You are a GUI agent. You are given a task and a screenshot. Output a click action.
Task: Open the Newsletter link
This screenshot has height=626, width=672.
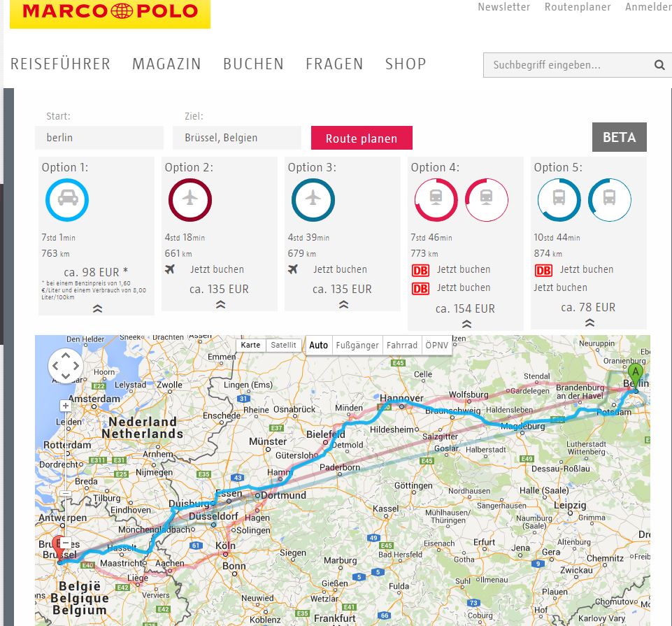[504, 7]
